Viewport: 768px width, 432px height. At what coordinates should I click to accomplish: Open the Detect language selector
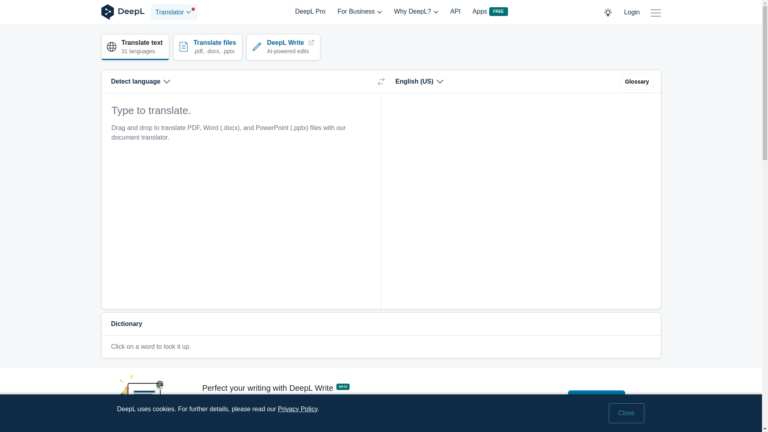coord(140,81)
